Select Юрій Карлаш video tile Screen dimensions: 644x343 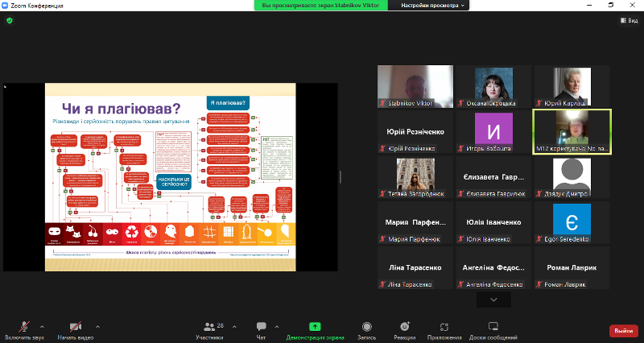pos(572,87)
